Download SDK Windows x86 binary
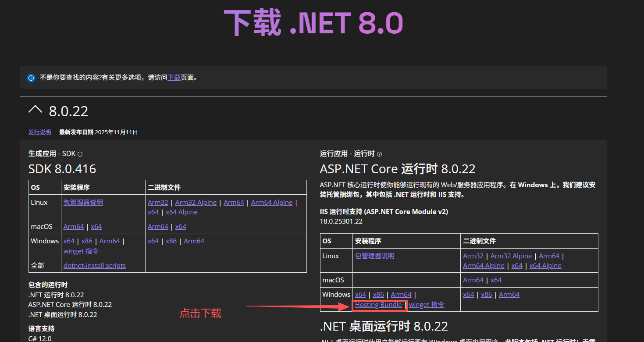This screenshot has height=342, width=644. click(x=171, y=241)
